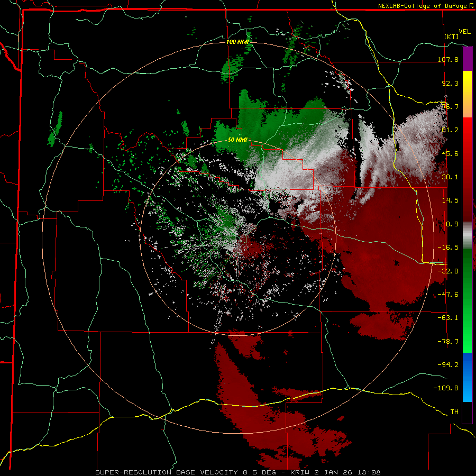476x476 pixels.
Task: Click the -109.8 velocity scale value
Action: [x=446, y=388]
